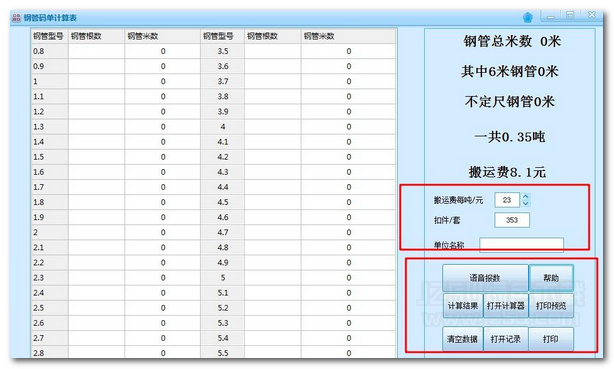Open 打开记录 records button
The width and height of the screenshot is (614, 369).
pyautogui.click(x=506, y=339)
